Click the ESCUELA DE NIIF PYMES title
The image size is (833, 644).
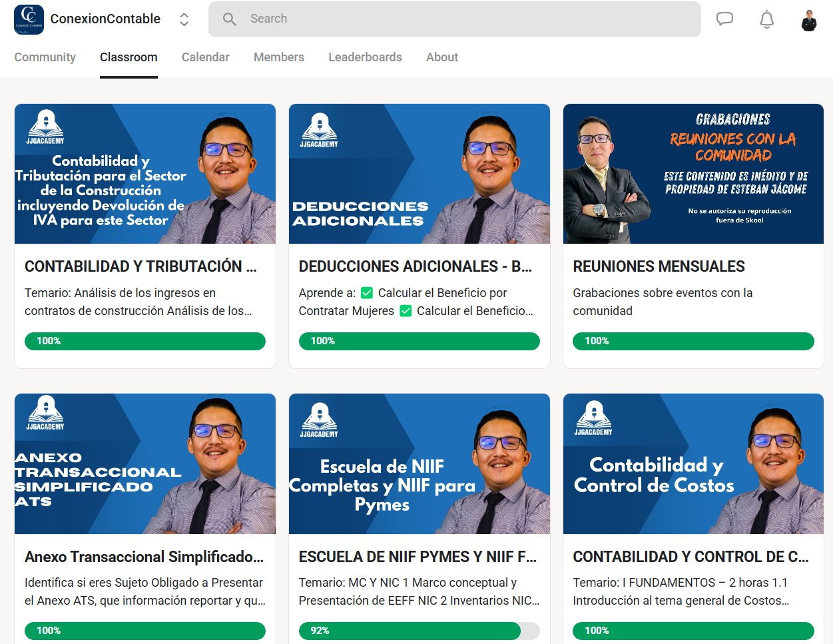click(417, 557)
